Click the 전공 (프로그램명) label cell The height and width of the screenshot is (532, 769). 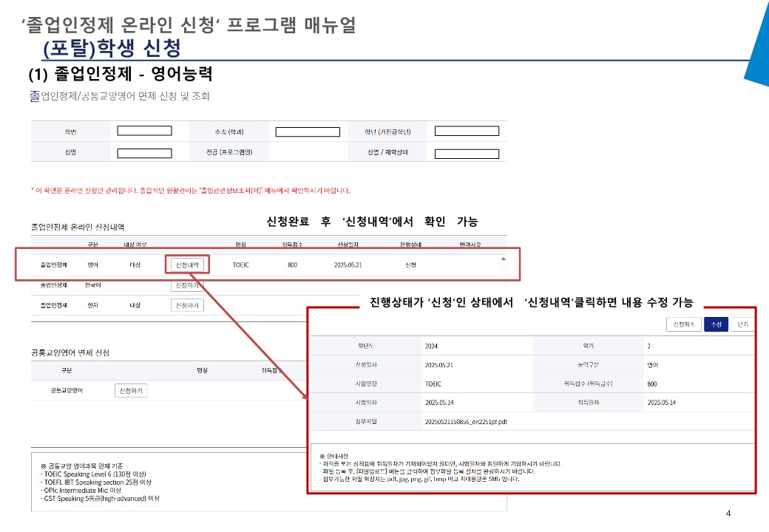point(229,152)
